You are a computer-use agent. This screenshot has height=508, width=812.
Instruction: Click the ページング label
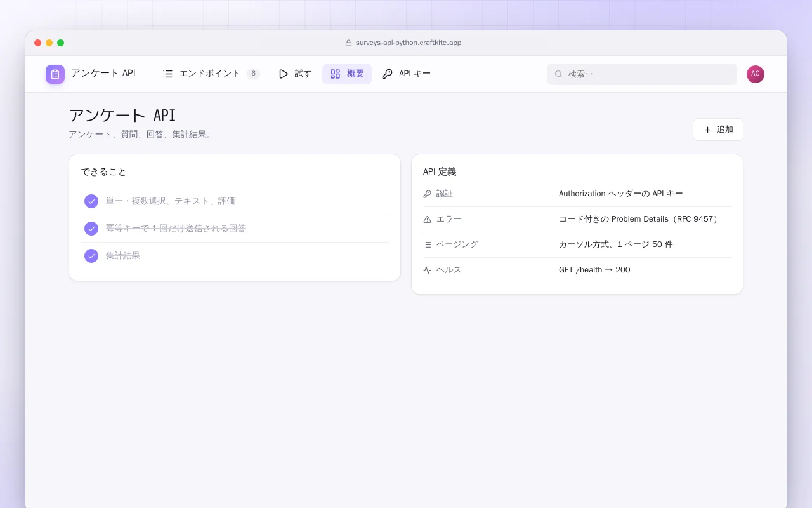point(457,244)
